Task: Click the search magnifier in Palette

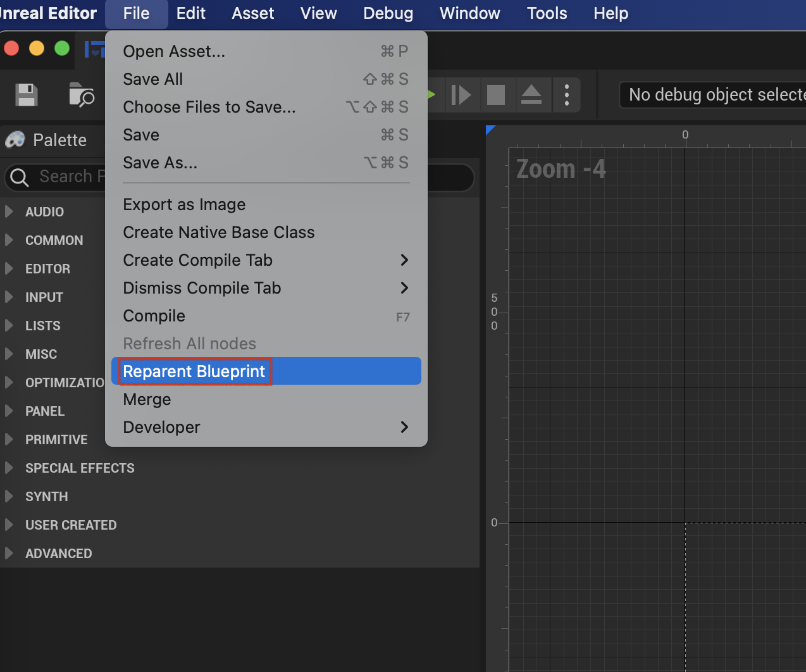Action: 20,177
